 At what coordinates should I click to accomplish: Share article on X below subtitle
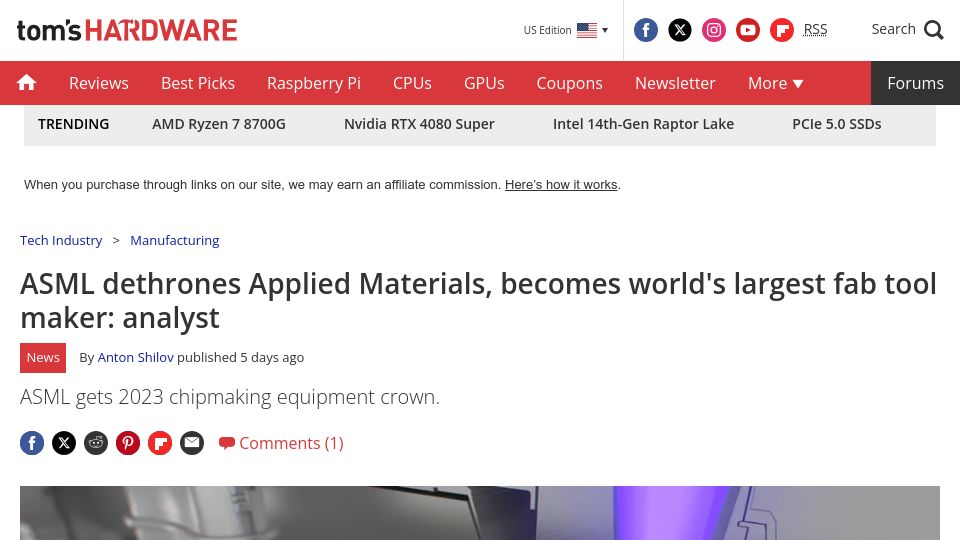pyautogui.click(x=64, y=443)
